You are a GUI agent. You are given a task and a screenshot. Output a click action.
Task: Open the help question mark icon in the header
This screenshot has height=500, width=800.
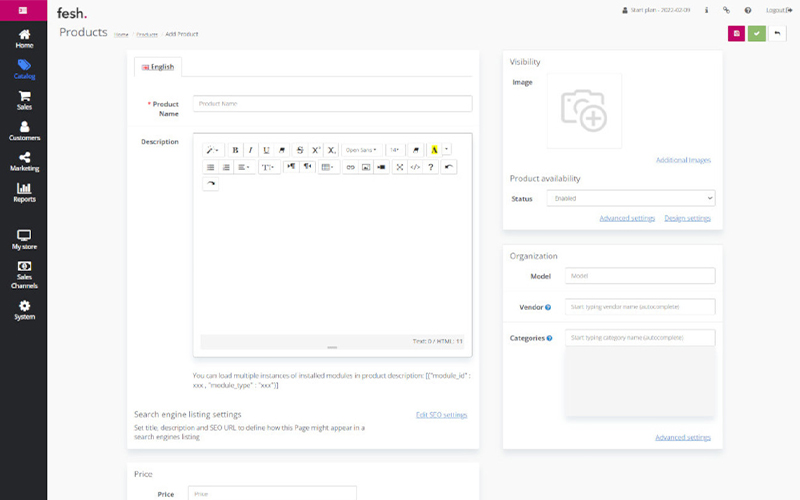(x=747, y=10)
